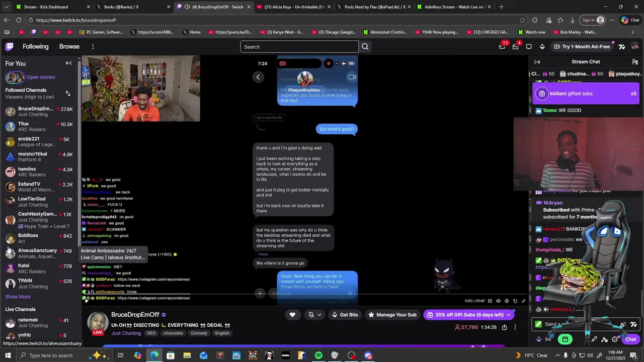Open the channel options three-dot menu
The width and height of the screenshot is (644, 362).
click(515, 327)
